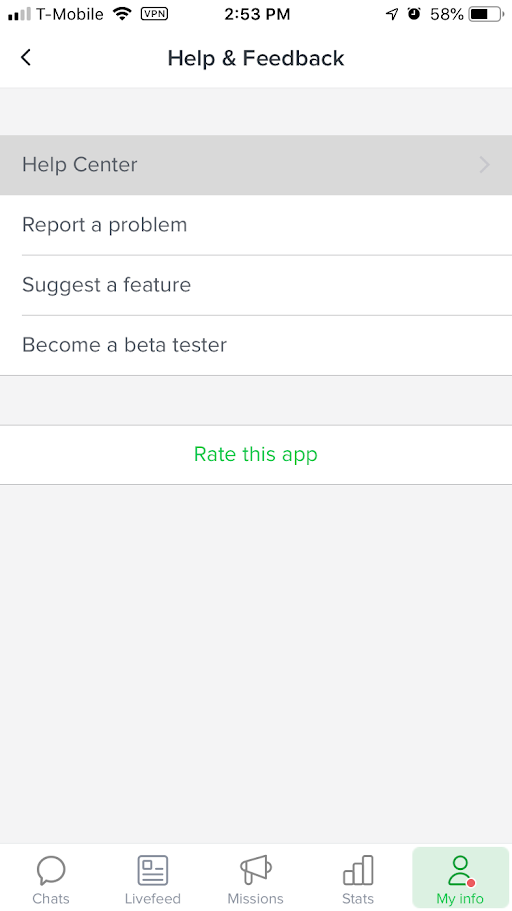Open Become a beta tester
512x911 pixels.
click(256, 345)
